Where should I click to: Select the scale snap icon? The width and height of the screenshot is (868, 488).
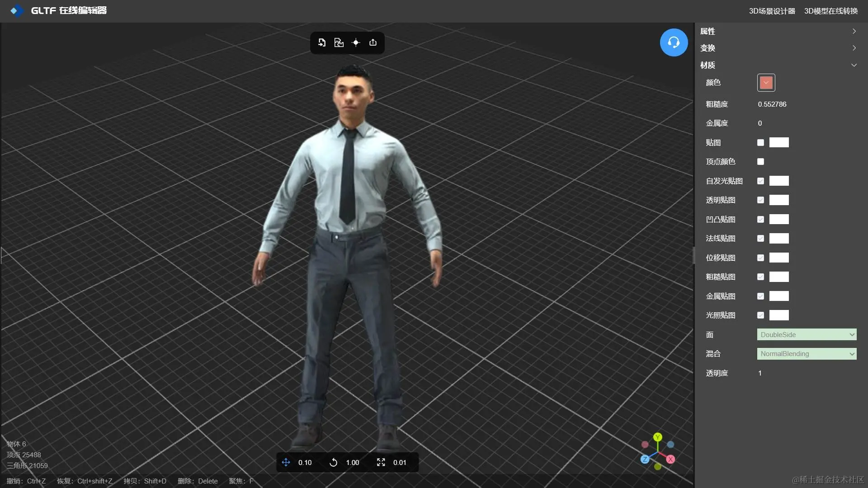click(x=381, y=462)
